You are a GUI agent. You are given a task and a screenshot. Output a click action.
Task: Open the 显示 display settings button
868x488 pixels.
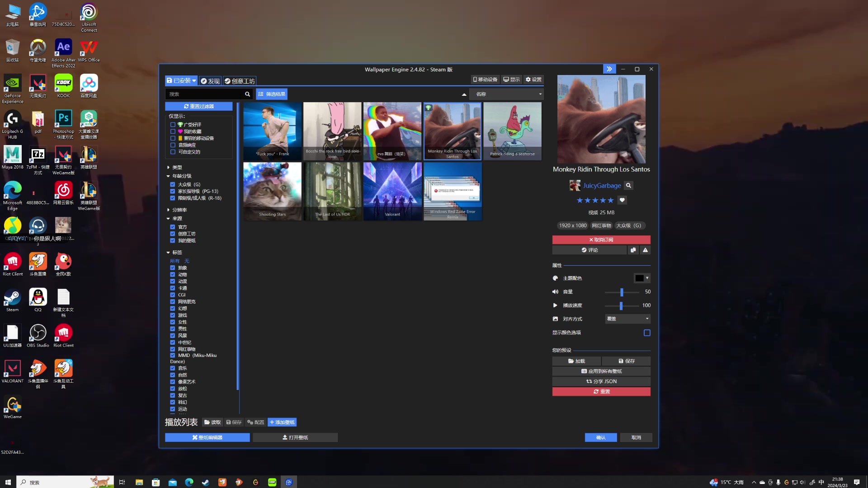point(512,80)
